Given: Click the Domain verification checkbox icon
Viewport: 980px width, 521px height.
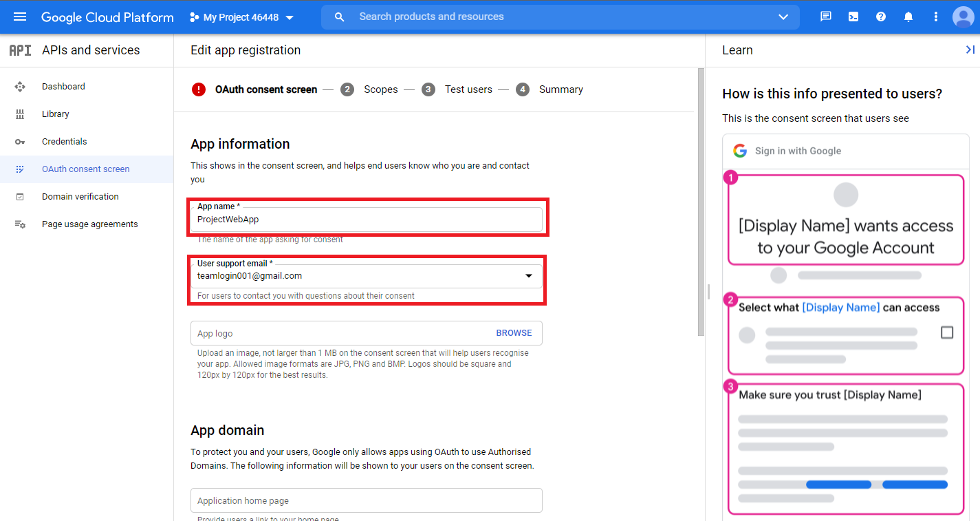Looking at the screenshot, I should click(20, 197).
